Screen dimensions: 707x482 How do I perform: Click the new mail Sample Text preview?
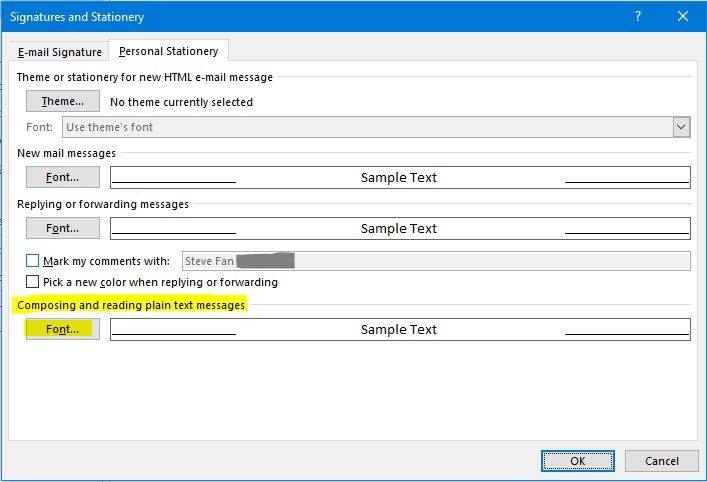tap(399, 177)
